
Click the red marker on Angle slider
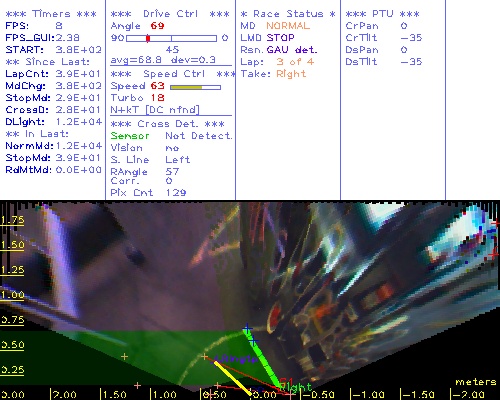click(x=148, y=38)
